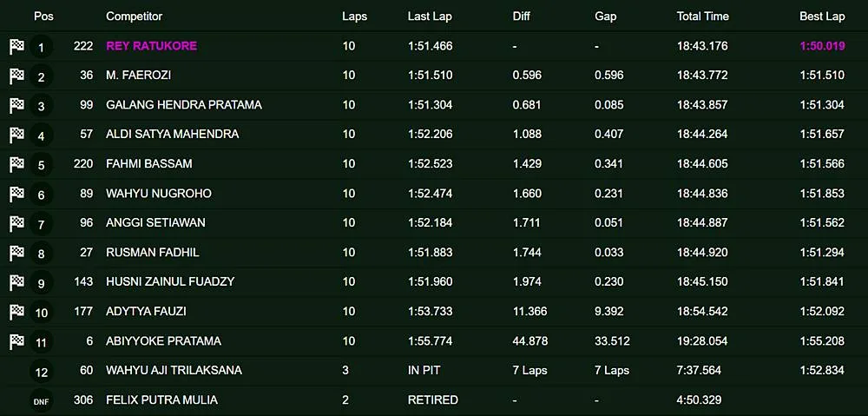Image resolution: width=868 pixels, height=416 pixels.
Task: Click the RETIRED status for Felix Putra Mulia
Action: (432, 400)
